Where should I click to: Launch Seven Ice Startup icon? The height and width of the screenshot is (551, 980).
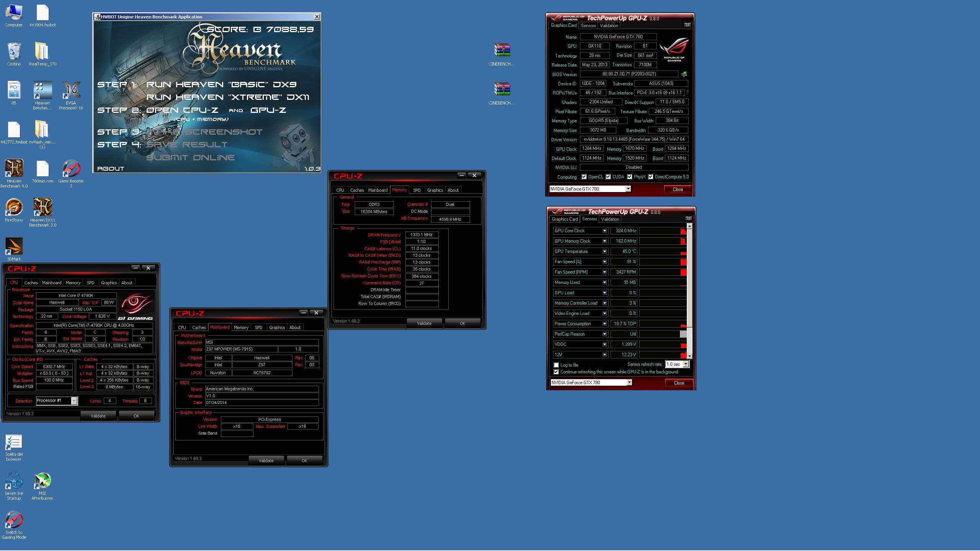[x=14, y=486]
